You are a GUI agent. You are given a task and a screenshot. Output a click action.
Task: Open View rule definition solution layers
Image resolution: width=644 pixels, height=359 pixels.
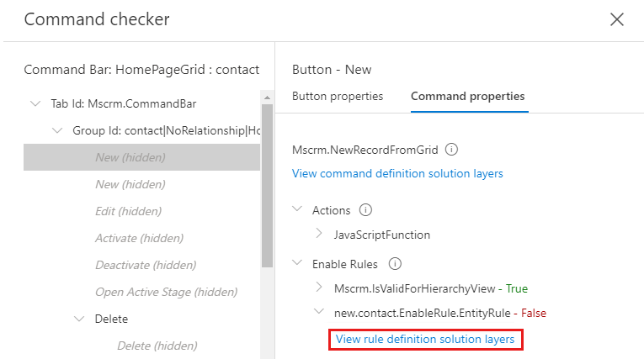pos(425,339)
